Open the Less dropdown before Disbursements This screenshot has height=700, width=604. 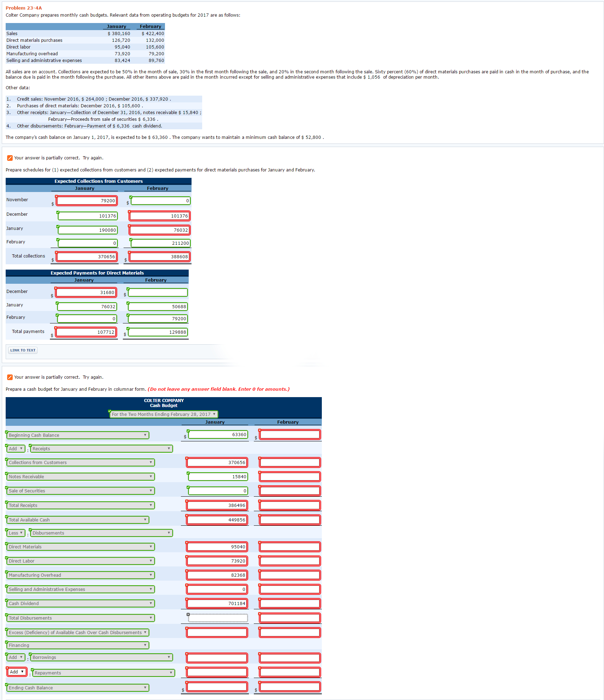click(x=16, y=533)
